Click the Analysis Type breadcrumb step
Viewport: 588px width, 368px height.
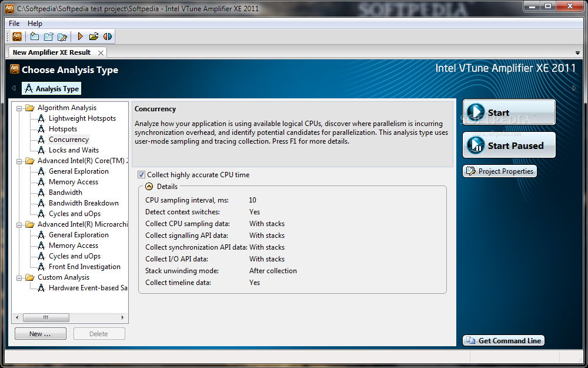pyautogui.click(x=51, y=89)
